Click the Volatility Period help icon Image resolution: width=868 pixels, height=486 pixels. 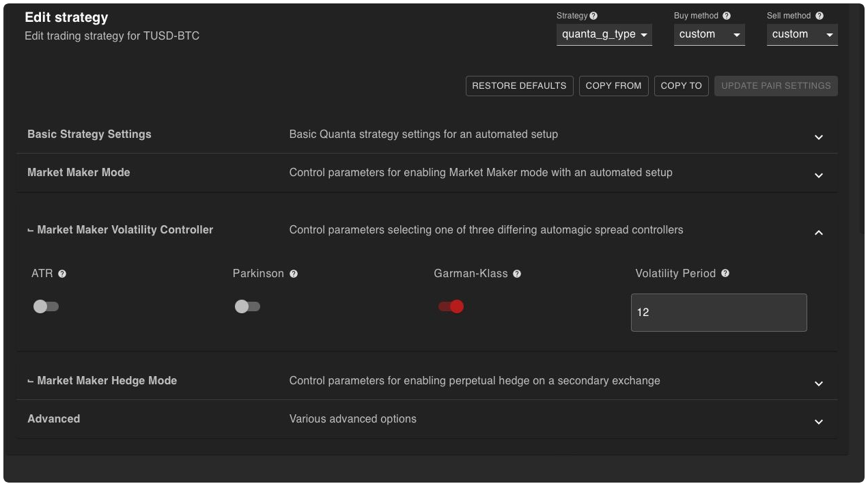pyautogui.click(x=725, y=273)
